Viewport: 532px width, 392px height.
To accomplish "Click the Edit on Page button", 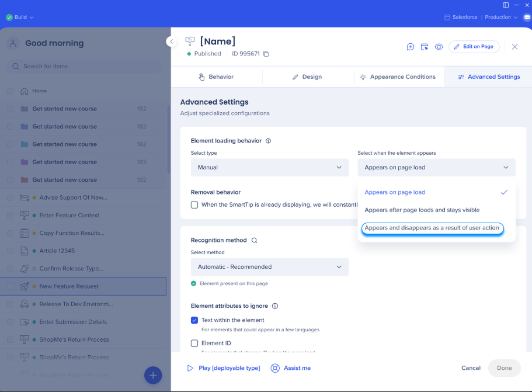I will (x=474, y=47).
